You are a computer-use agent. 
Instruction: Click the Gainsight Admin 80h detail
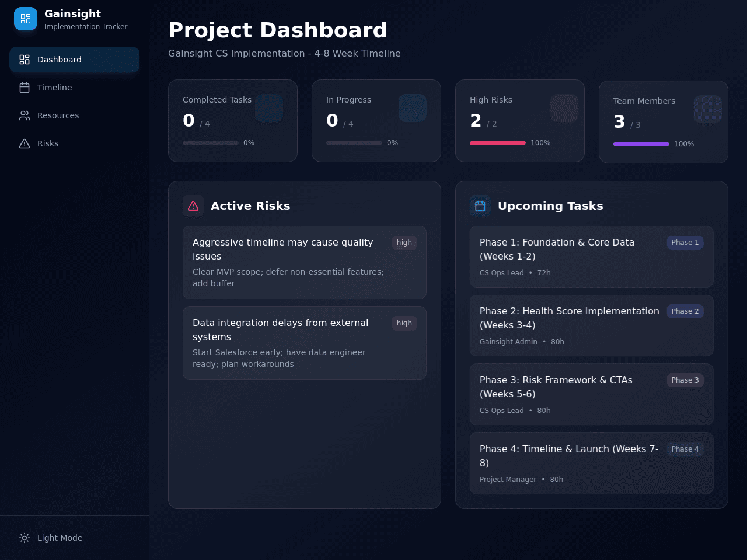522,342
